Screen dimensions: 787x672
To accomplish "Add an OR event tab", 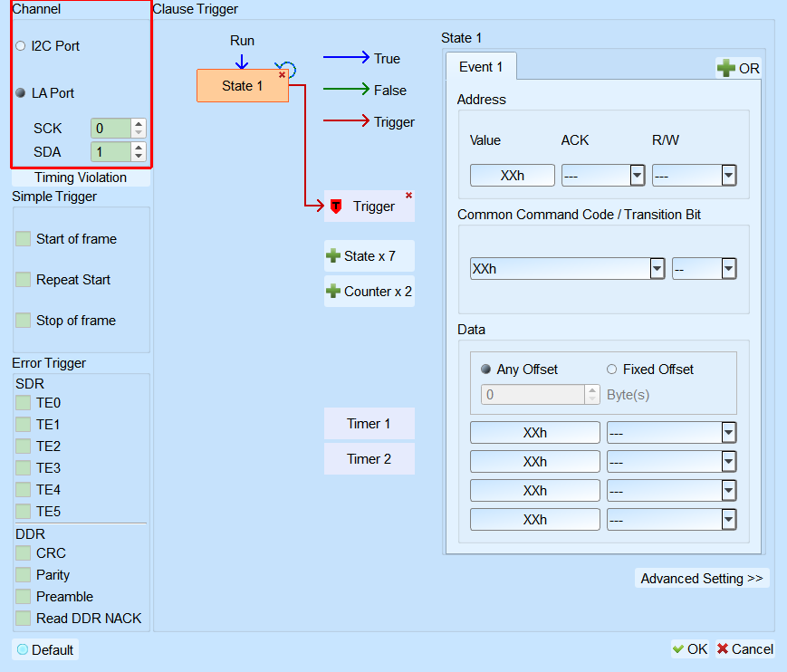I will [x=738, y=68].
